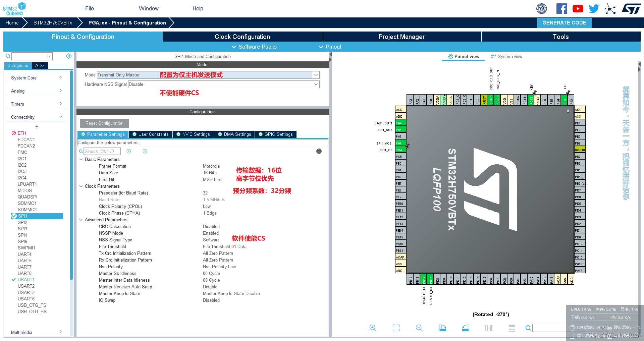The height and width of the screenshot is (341, 644).
Task: Open the User Constants tab
Action: [x=151, y=134]
